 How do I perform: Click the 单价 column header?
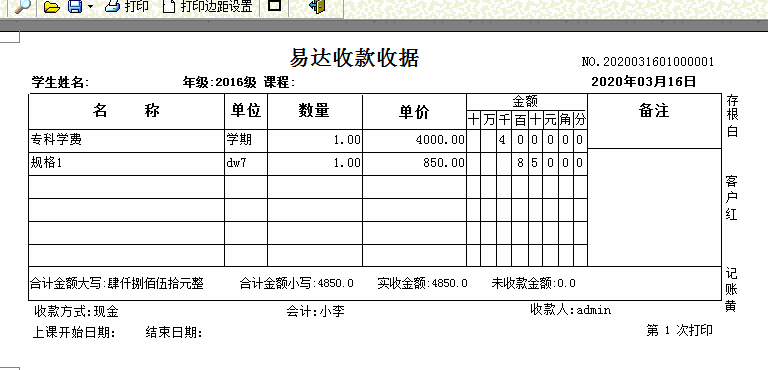point(414,112)
